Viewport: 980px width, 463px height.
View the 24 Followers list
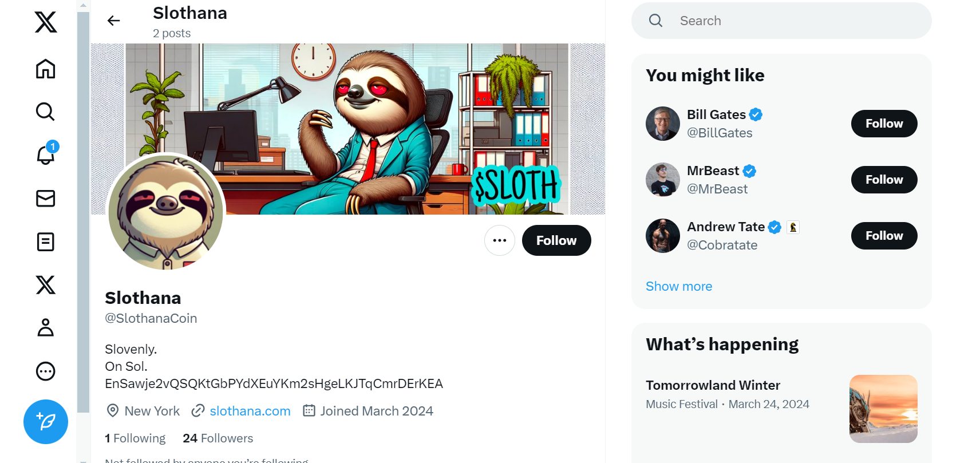tap(218, 438)
